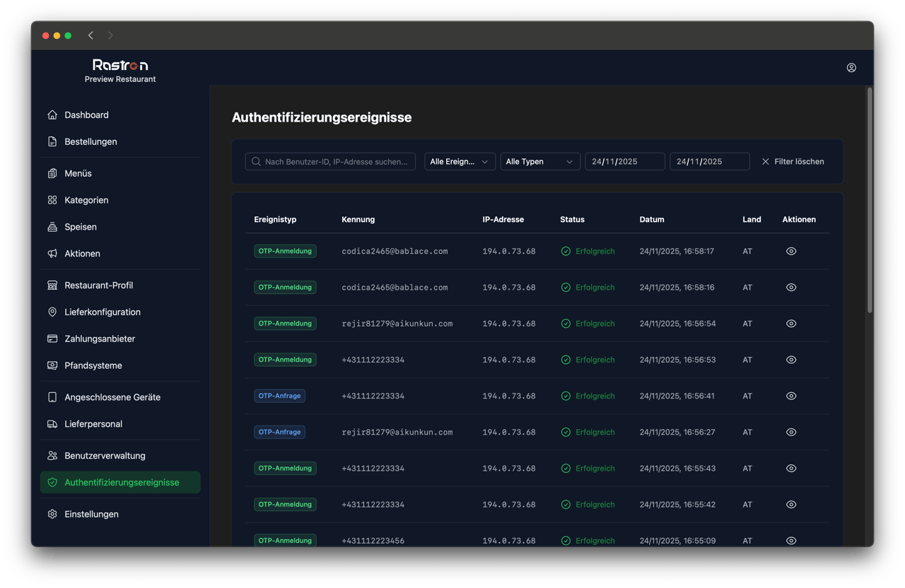Open Bestellungen in the sidebar

90,142
